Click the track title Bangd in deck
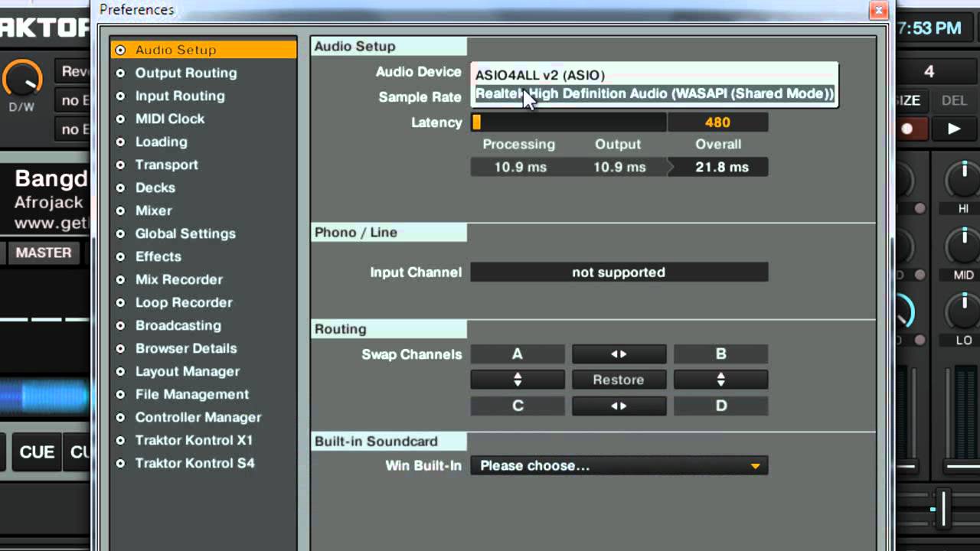980x551 pixels. pos(51,178)
